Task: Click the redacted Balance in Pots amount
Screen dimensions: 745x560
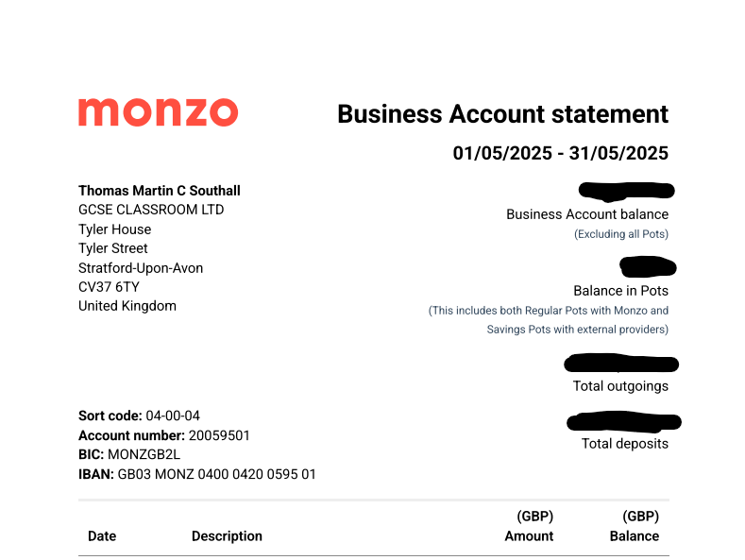Action: 648,266
